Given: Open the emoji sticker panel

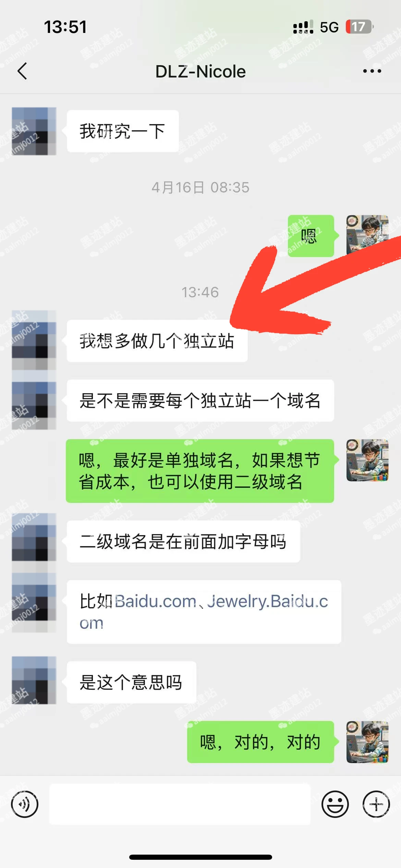Looking at the screenshot, I should coord(335,804).
